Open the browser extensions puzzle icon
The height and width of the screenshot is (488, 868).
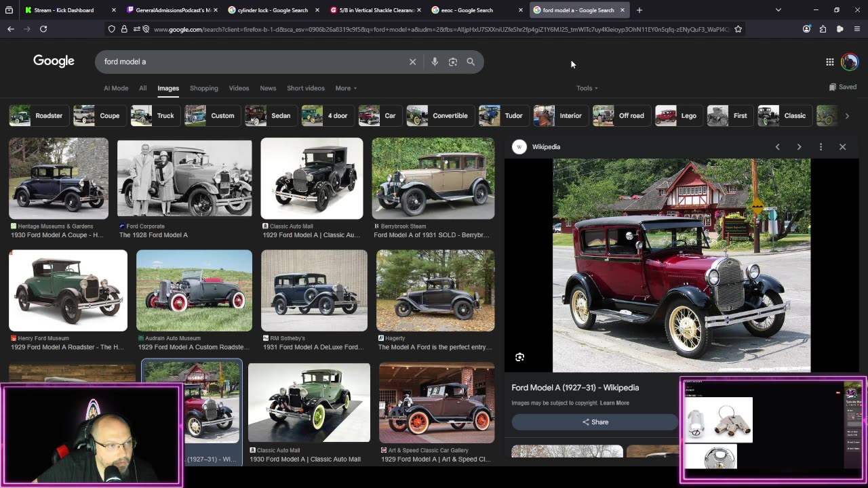coord(823,29)
